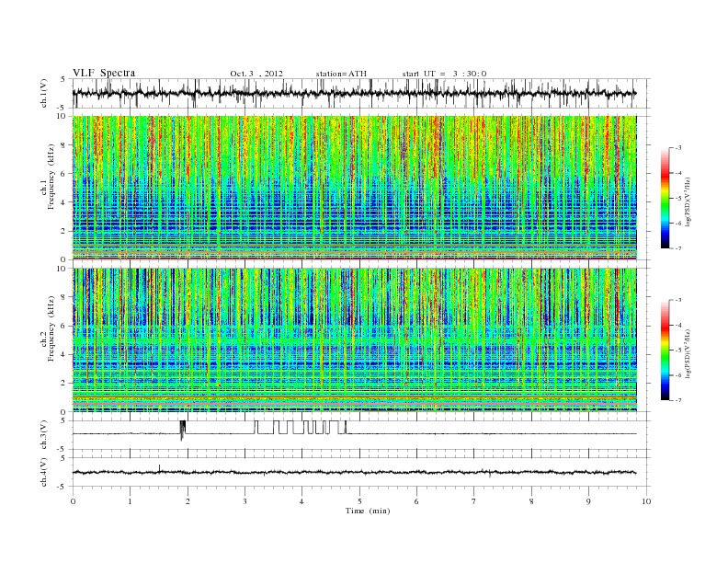This screenshot has width=728, height=563.
Task: Click time axis tick label "6"
Action: click(x=417, y=501)
